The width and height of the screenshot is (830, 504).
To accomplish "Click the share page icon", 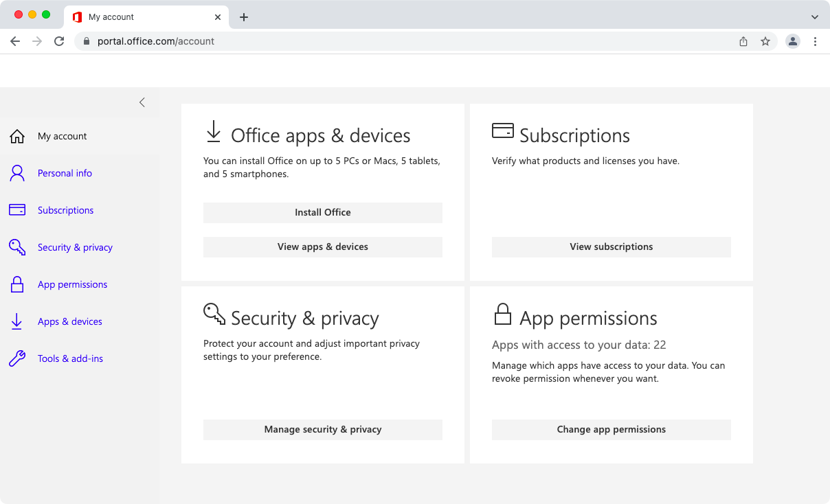I will click(x=743, y=41).
